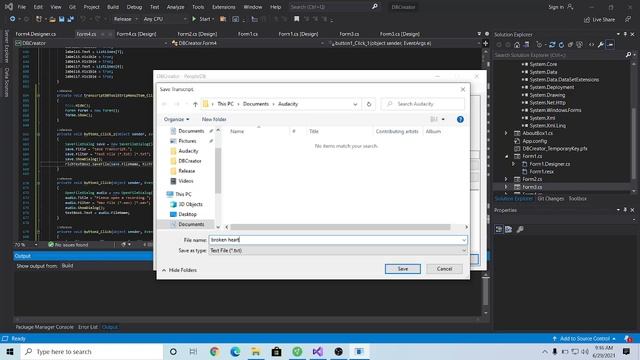Open Pictures in quick access list
Screen dimensions: 640x360
click(x=187, y=141)
